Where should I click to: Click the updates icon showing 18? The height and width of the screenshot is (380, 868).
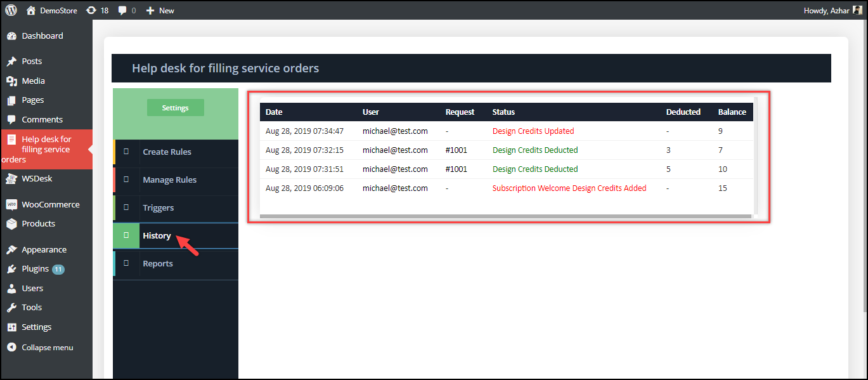pyautogui.click(x=91, y=10)
